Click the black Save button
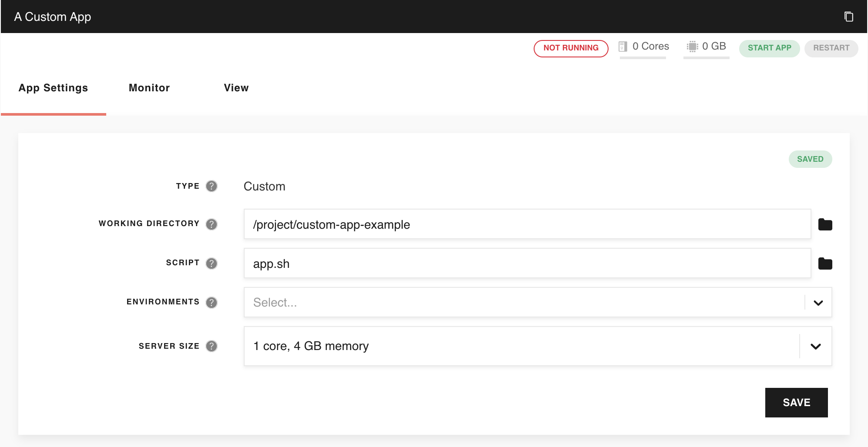The image size is (868, 447). 796,403
